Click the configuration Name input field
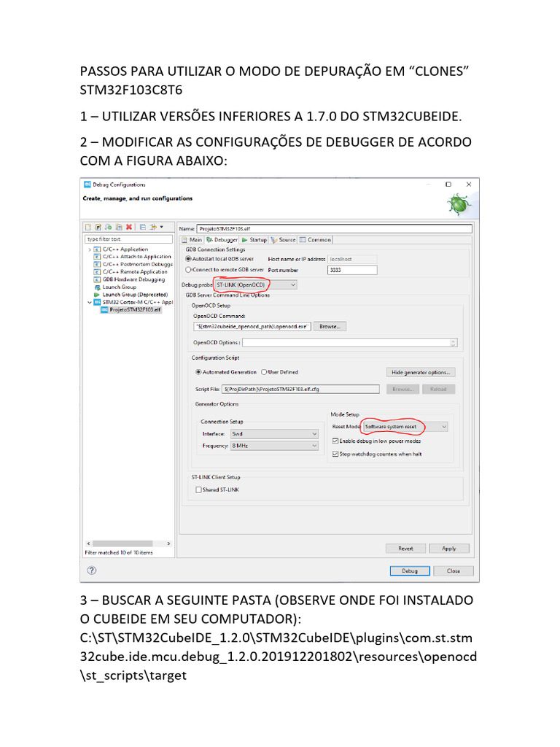 point(334,228)
